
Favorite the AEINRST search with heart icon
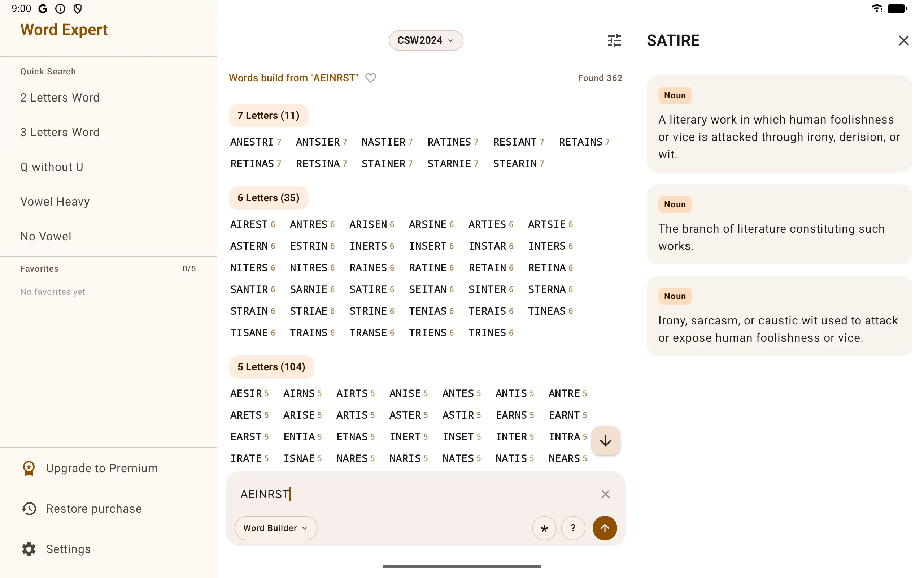pyautogui.click(x=370, y=78)
